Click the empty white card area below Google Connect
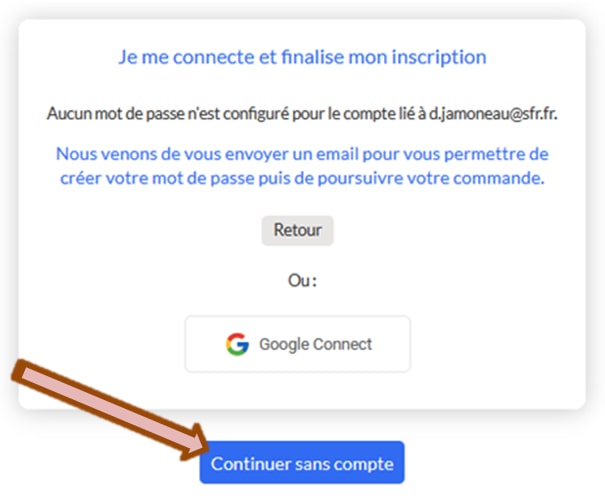Image resolution: width=605 pixels, height=498 pixels. point(302,390)
